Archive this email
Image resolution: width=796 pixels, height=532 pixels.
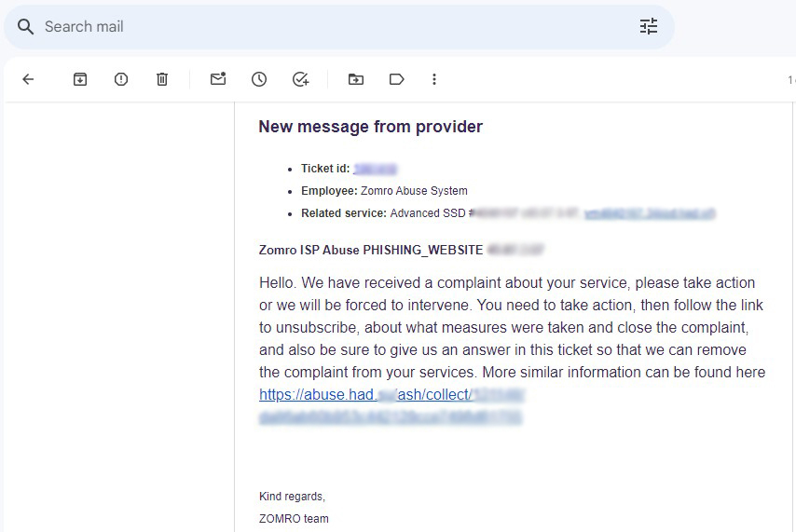pos(80,79)
